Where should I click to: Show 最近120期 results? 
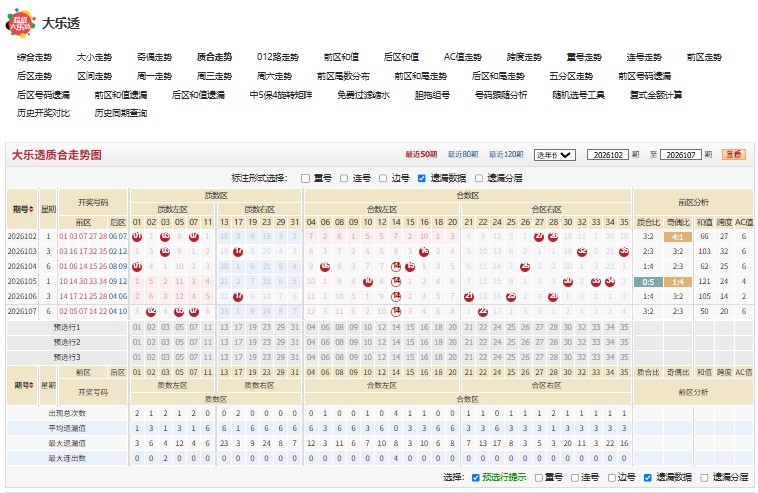(506, 155)
